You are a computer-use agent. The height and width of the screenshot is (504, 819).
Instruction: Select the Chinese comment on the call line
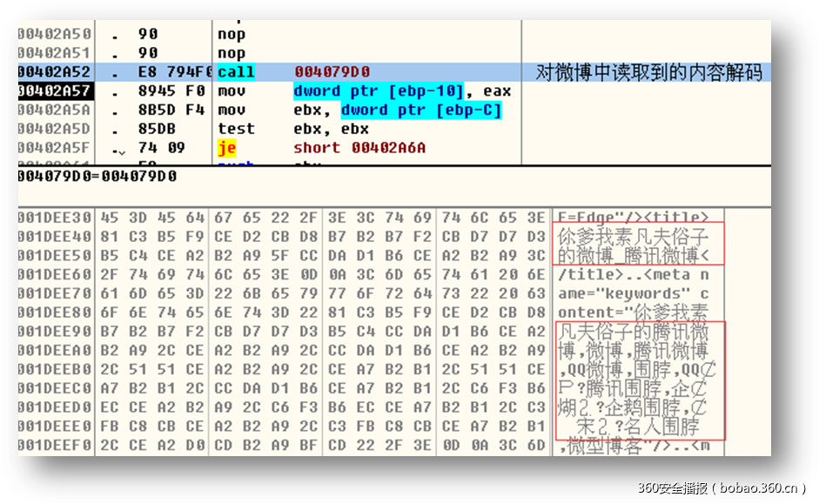[x=648, y=72]
